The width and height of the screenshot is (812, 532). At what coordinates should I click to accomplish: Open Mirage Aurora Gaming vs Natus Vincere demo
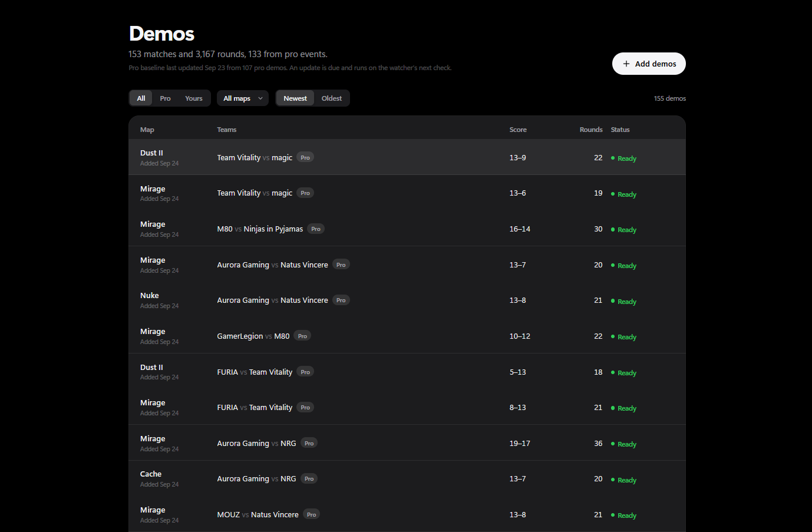(x=407, y=265)
